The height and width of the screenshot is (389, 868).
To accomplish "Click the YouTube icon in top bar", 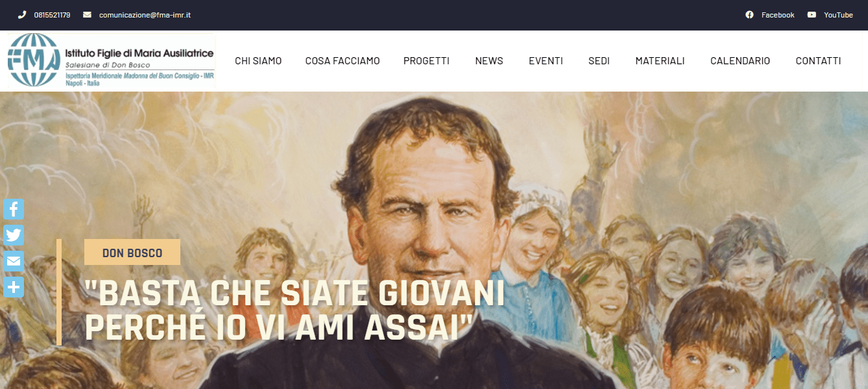I will [x=812, y=15].
